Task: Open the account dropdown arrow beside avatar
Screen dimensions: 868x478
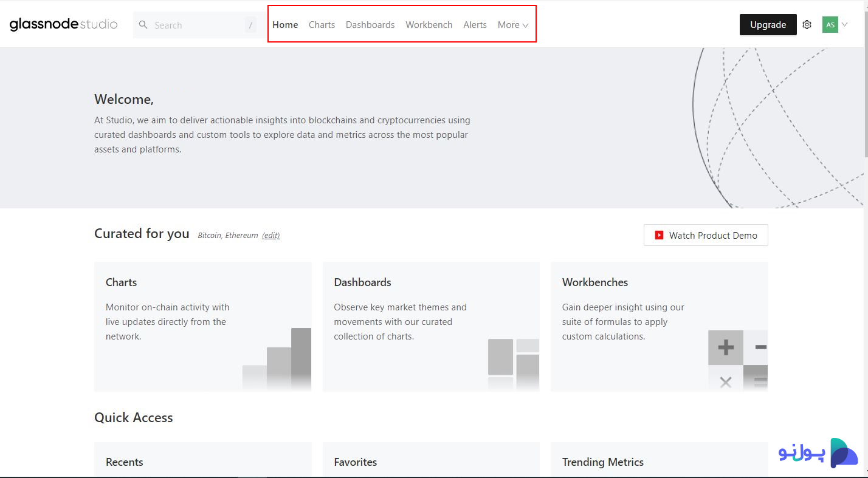Action: 844,25
